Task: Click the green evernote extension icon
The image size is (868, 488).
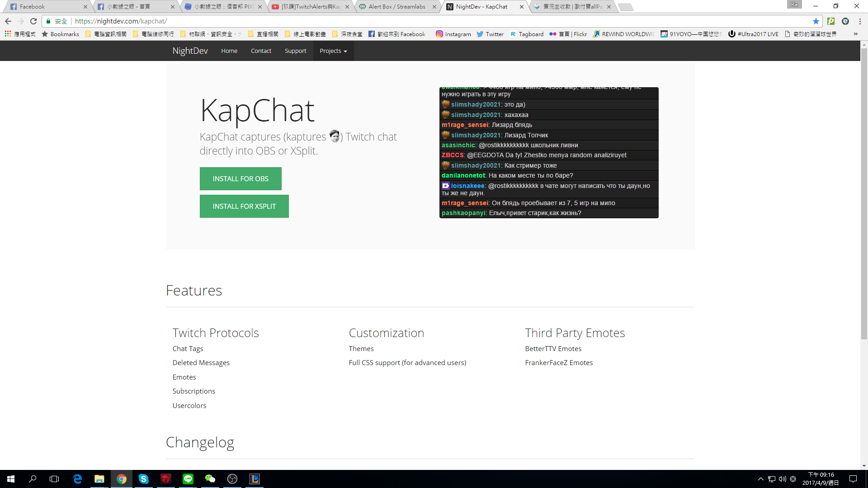Action: [x=831, y=21]
